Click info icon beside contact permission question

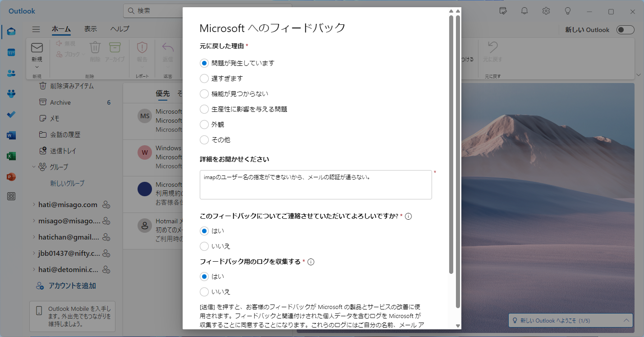tap(409, 216)
